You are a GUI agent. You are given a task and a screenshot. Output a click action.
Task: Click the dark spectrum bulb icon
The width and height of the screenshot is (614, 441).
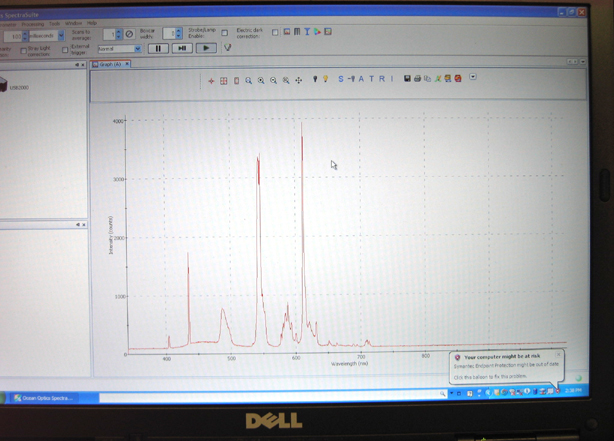point(315,79)
